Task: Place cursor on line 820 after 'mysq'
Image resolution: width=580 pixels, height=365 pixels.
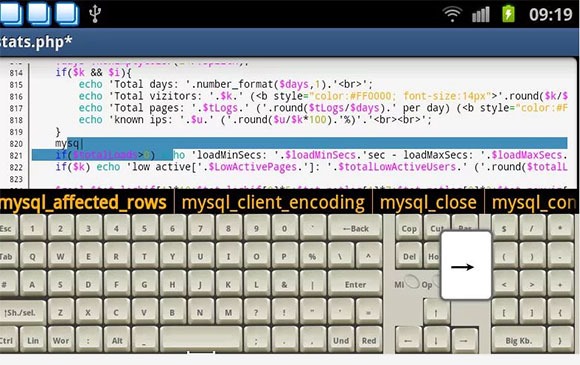Action: pos(81,143)
